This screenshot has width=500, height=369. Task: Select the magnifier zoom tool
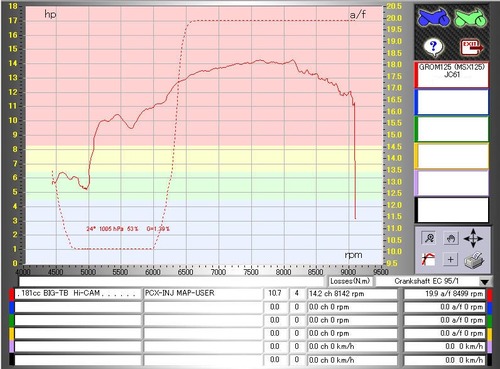click(x=429, y=238)
